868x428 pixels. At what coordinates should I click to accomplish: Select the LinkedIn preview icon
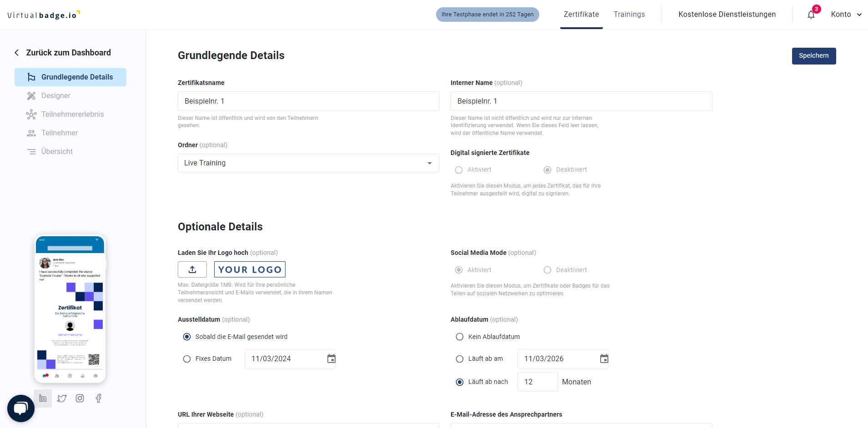point(43,398)
